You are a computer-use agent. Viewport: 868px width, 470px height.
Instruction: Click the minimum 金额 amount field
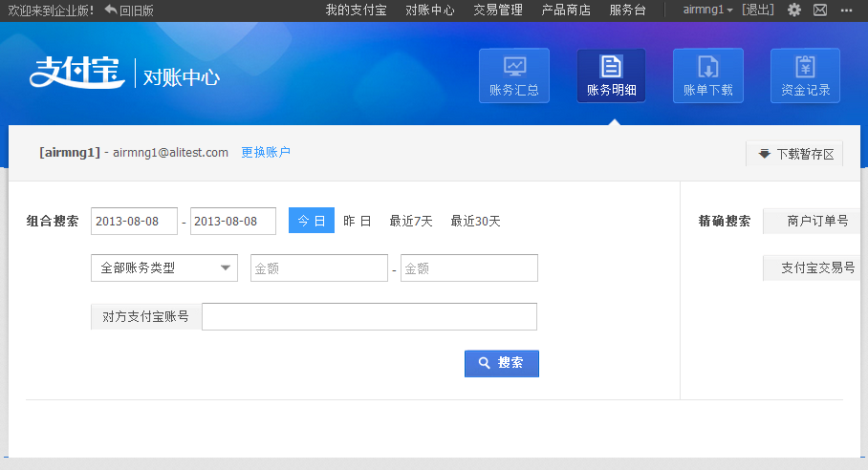pyautogui.click(x=319, y=268)
